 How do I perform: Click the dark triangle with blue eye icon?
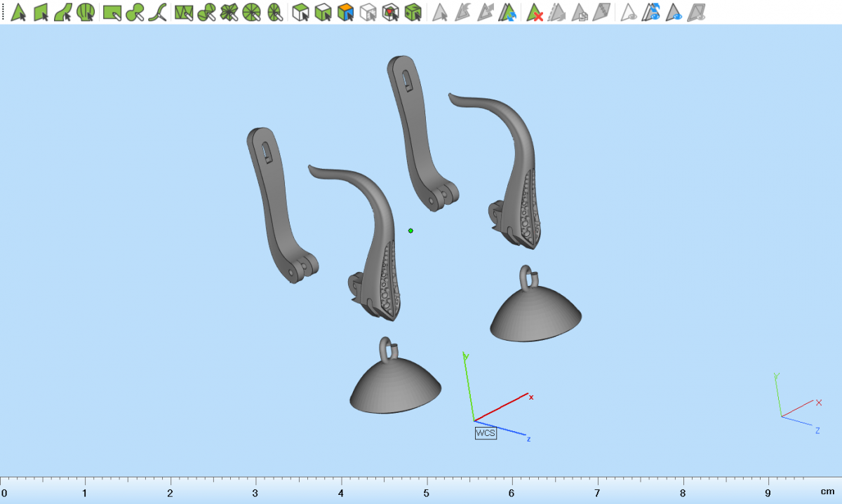click(674, 12)
